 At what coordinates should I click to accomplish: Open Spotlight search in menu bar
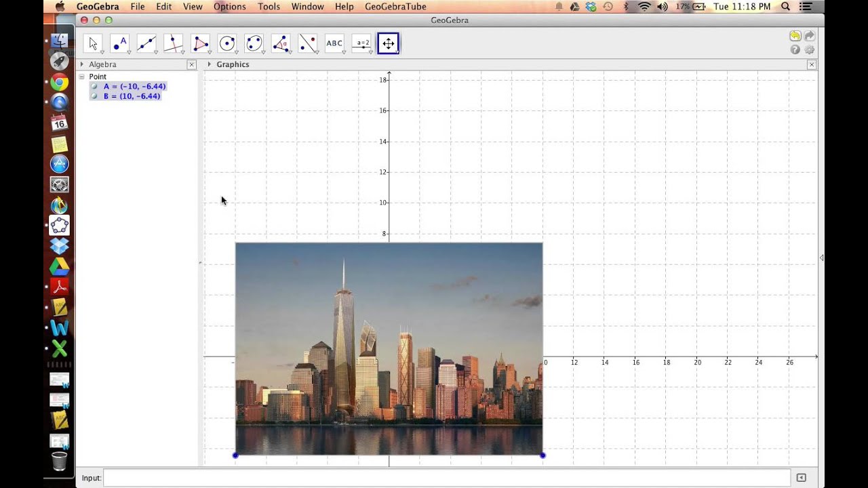tap(785, 6)
